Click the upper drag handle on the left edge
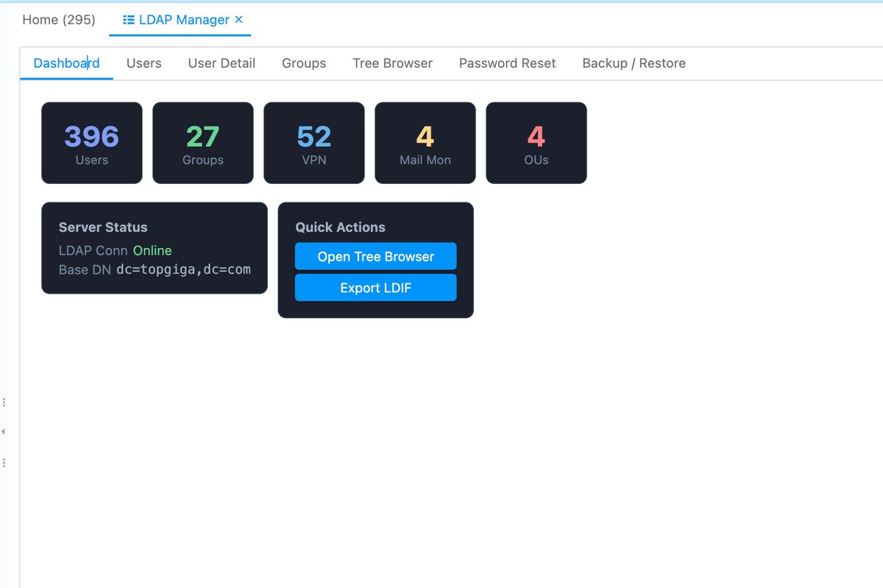 click(4, 402)
